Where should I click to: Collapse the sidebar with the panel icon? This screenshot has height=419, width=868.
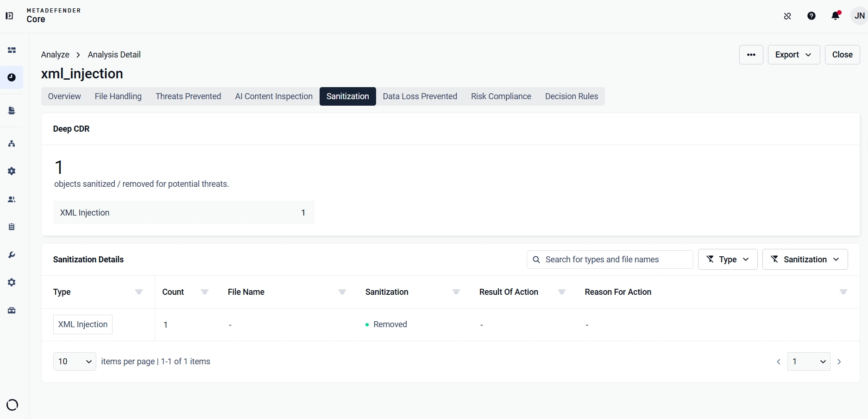9,16
